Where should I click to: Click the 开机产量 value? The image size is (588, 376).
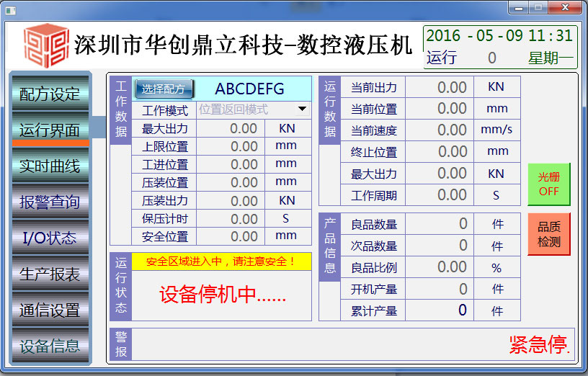click(x=440, y=289)
